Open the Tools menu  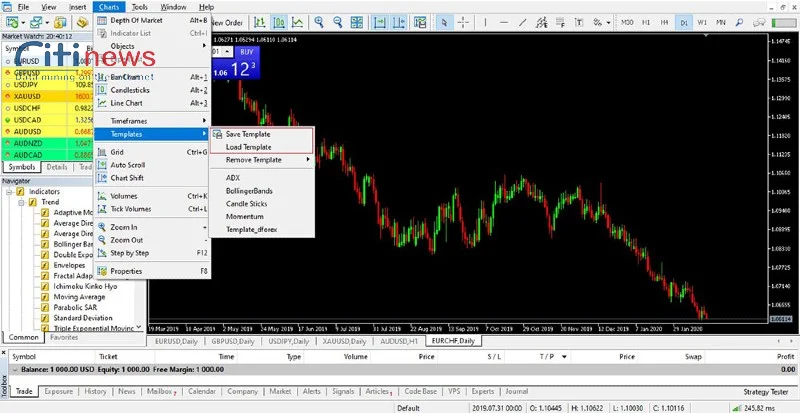[139, 7]
